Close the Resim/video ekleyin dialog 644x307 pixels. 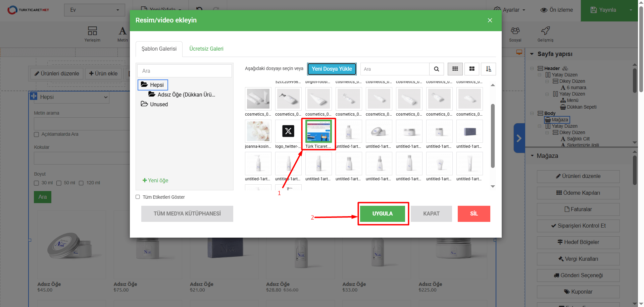tap(490, 20)
